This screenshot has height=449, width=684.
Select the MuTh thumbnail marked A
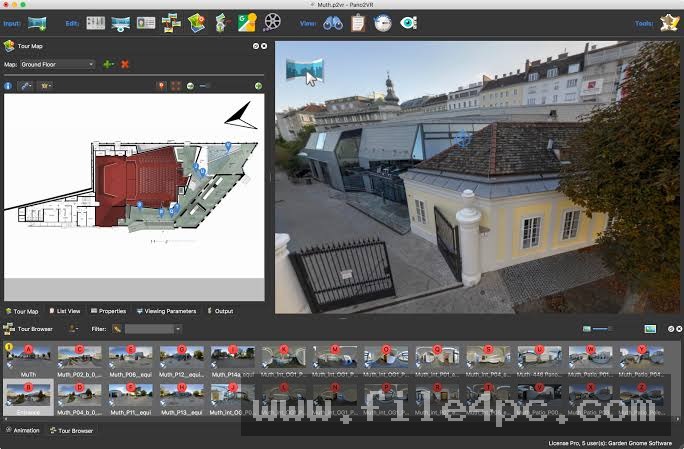click(28, 361)
